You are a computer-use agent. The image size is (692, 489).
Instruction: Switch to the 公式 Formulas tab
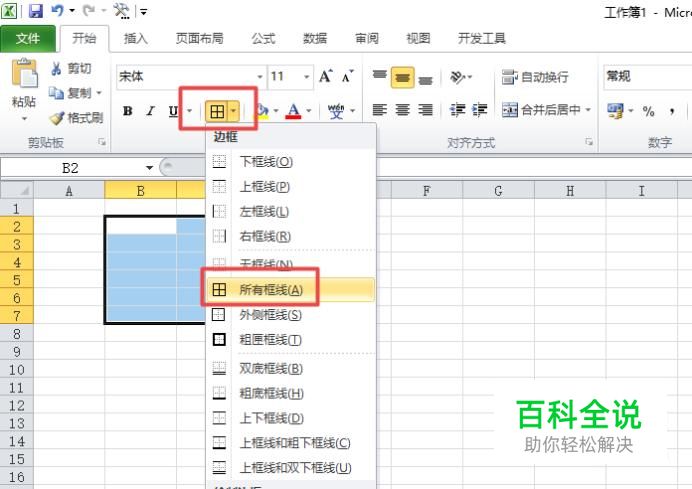point(263,39)
